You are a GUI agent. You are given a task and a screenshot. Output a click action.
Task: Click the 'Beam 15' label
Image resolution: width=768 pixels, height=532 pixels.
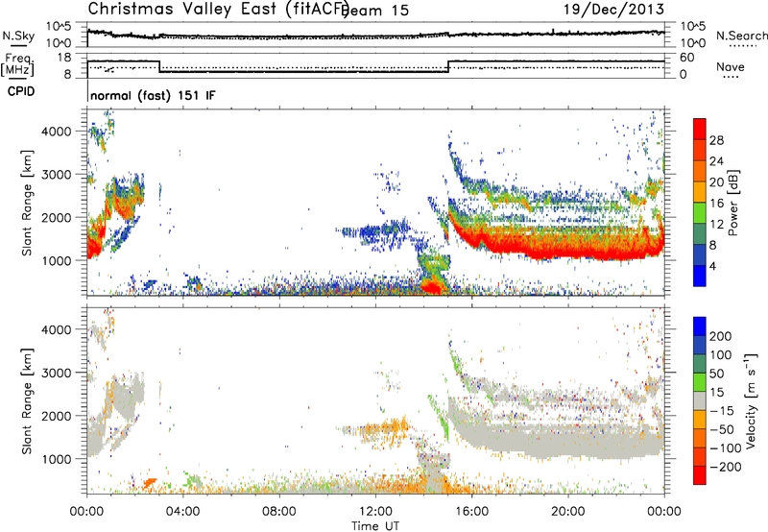click(376, 11)
